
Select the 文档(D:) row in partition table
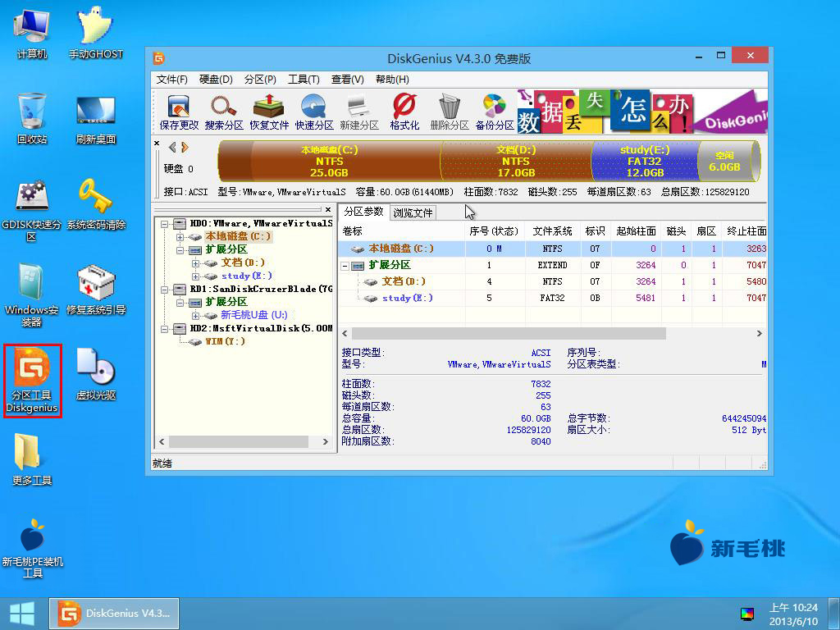coord(552,281)
